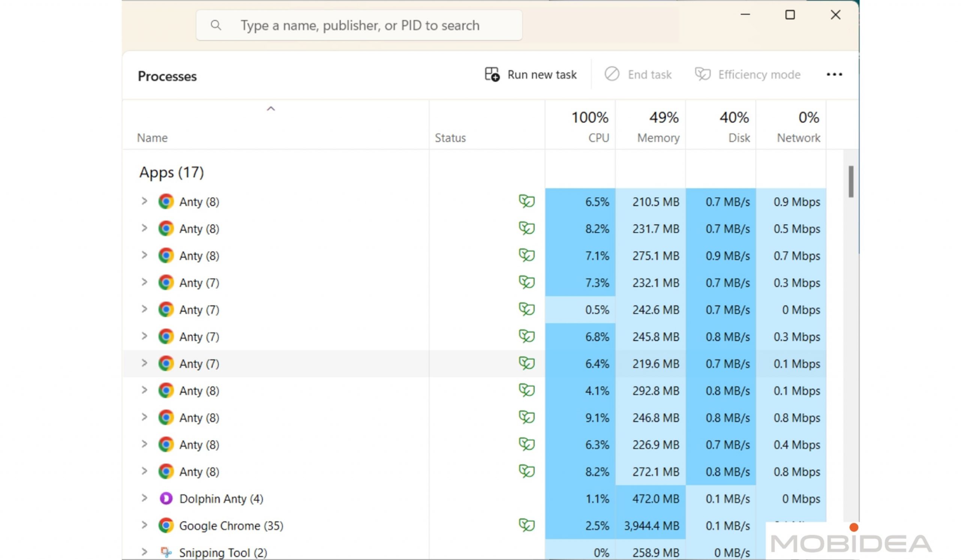Expand the Snipping Tool (2) process group
961x560 pixels.
(144, 552)
